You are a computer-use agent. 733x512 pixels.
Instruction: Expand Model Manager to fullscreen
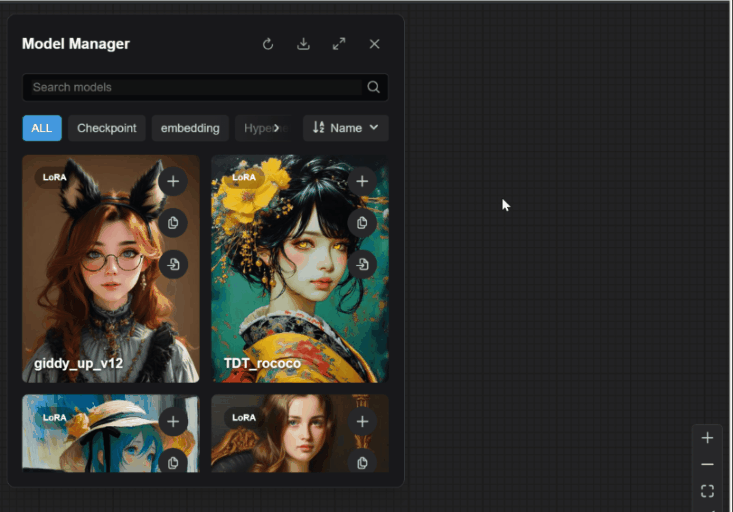click(x=339, y=44)
